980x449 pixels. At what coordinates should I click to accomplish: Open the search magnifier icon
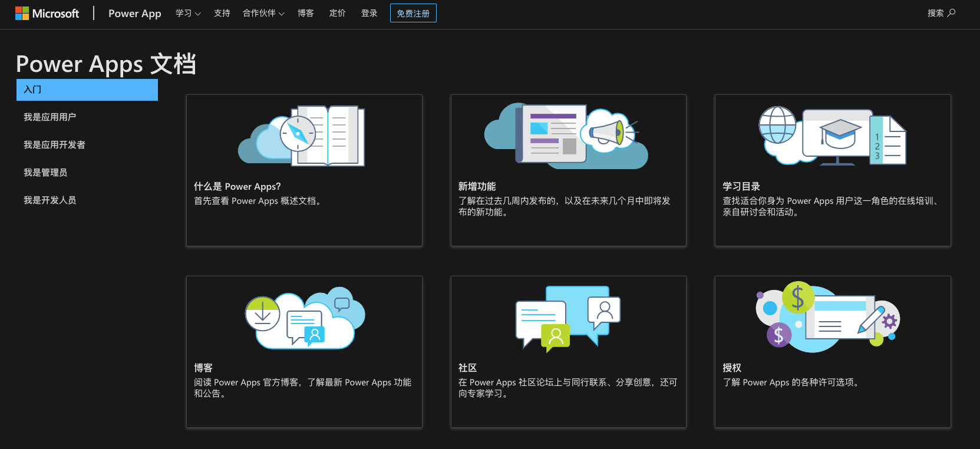point(951,13)
